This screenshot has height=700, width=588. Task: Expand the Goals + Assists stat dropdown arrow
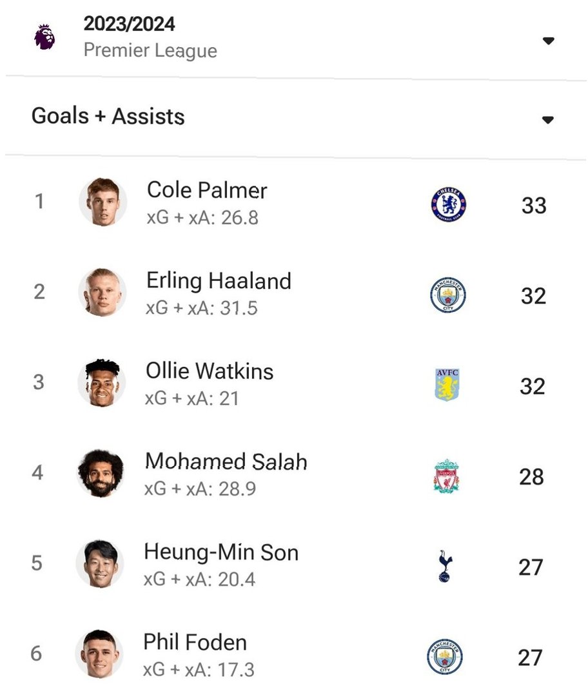(x=548, y=120)
